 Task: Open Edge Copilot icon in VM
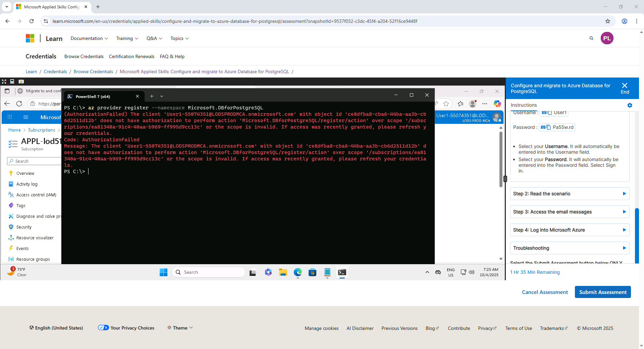coord(497,104)
